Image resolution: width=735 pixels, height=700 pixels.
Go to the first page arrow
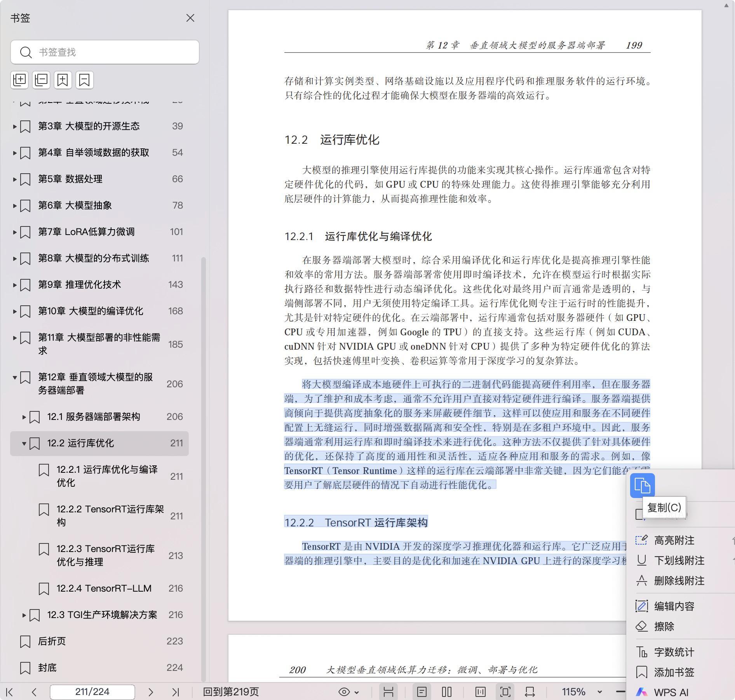(x=10, y=692)
